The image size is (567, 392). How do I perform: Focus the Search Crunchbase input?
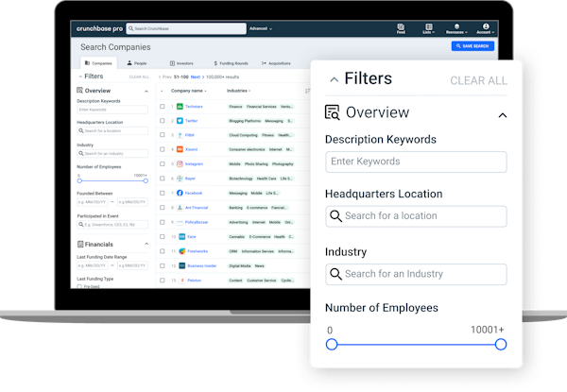pos(186,28)
